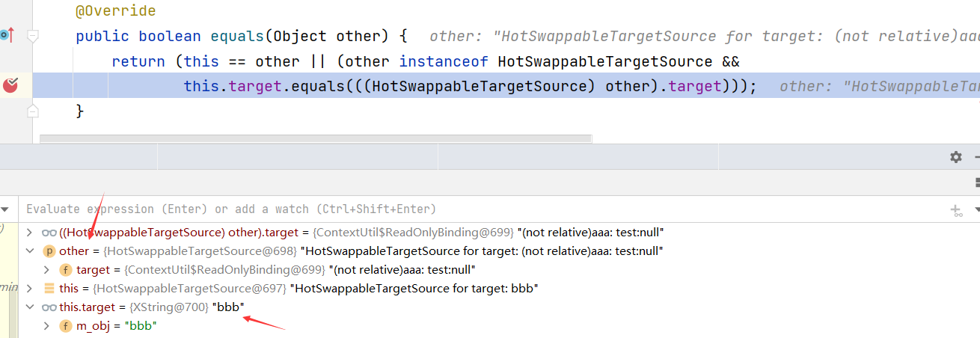Open expression history dropdown arrow

[x=976, y=210]
